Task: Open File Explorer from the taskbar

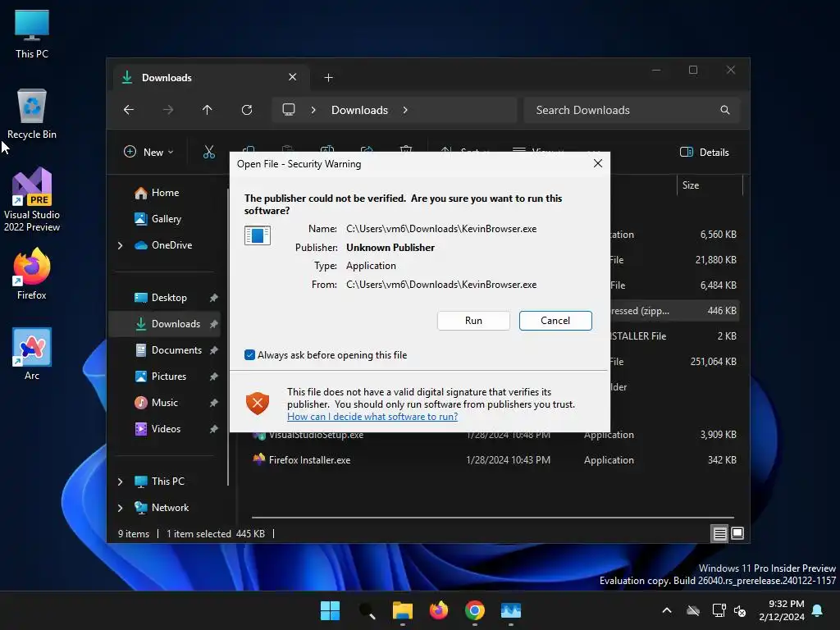Action: tap(402, 610)
